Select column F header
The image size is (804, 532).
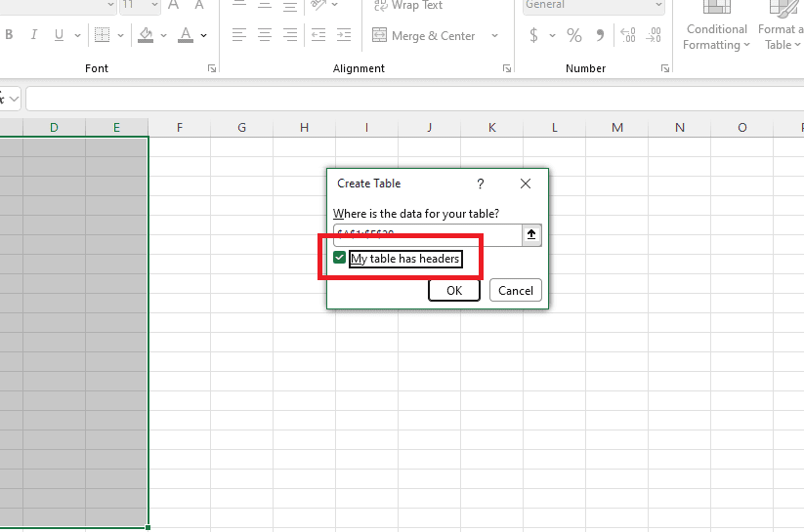click(x=180, y=128)
